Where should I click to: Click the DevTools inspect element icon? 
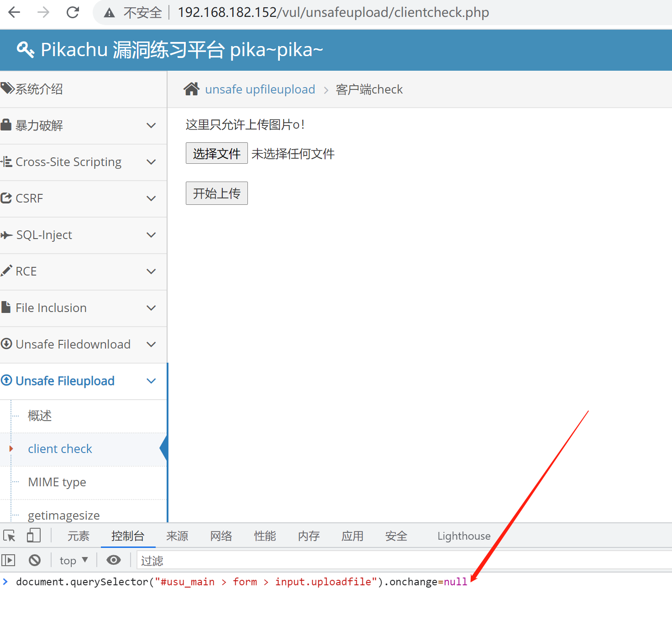point(10,536)
